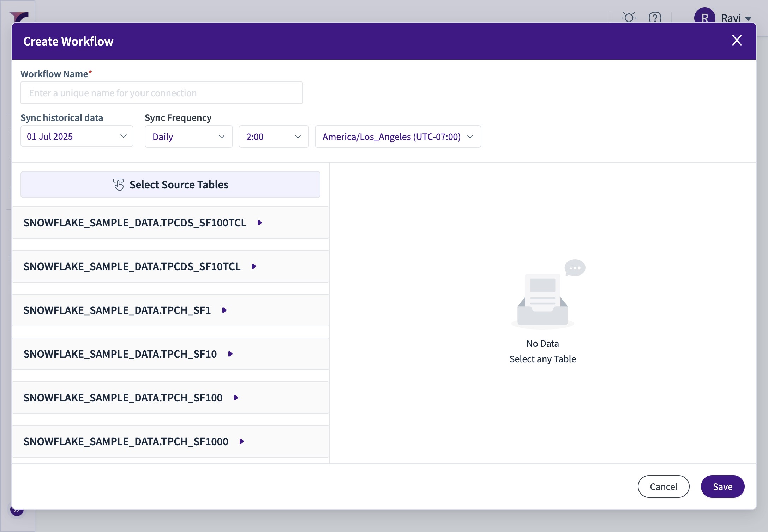Click the light bulb theme icon

tap(629, 17)
